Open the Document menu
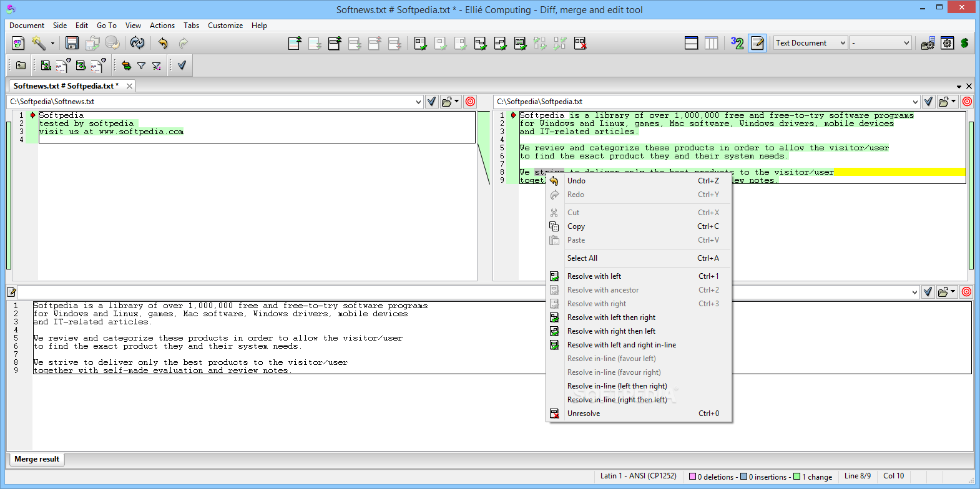Screen dimensions: 980x489 click(27, 26)
